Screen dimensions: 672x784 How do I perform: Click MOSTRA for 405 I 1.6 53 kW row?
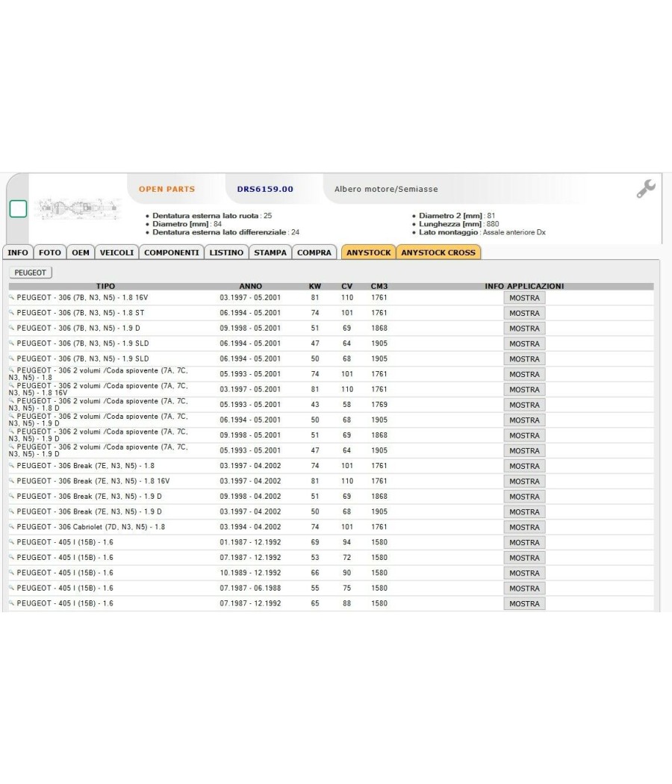coord(524,558)
